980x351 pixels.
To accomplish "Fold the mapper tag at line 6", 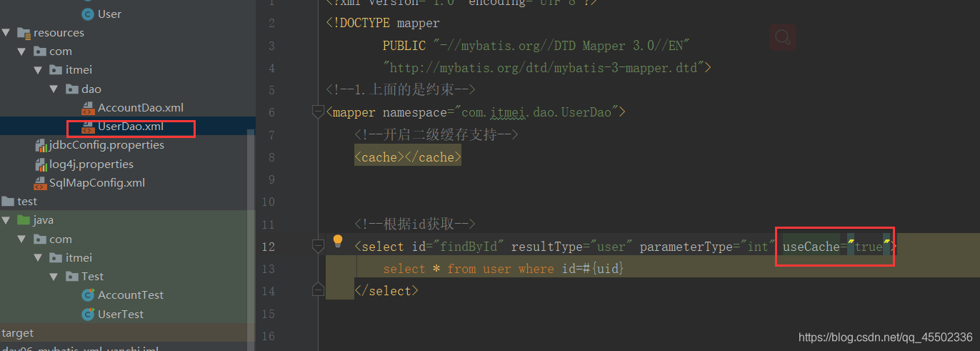I will pos(318,112).
